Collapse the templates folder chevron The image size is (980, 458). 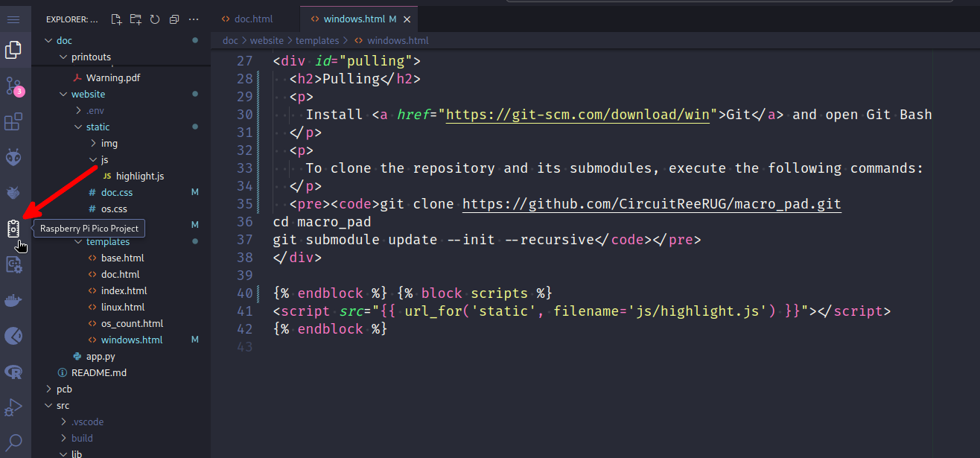[78, 242]
